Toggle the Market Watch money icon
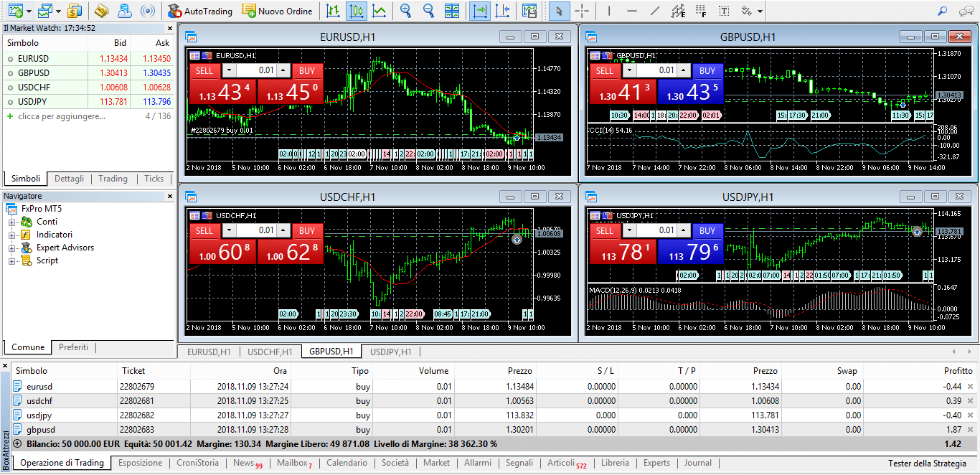980x475 pixels. click(75, 11)
